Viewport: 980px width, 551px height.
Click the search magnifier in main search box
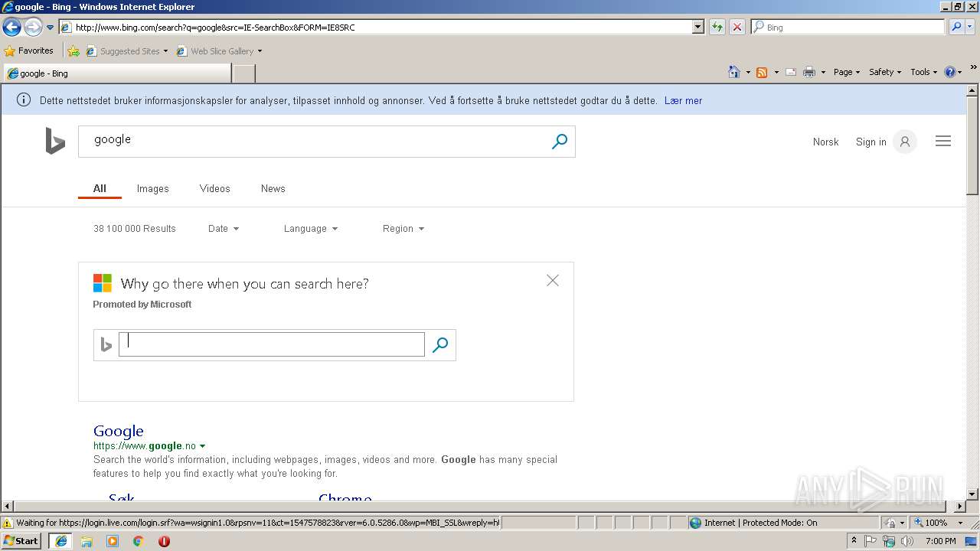pos(560,142)
